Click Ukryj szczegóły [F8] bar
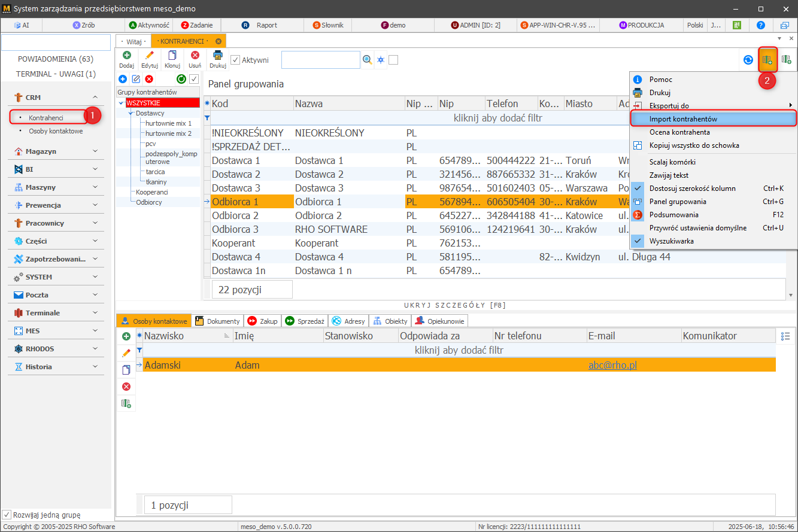The image size is (798, 532). [455, 305]
